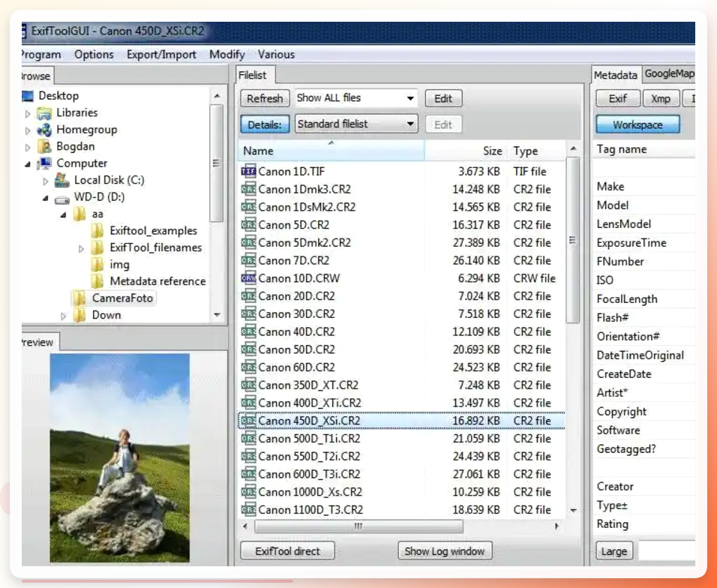
Task: Click Edit beside Show ALL files
Action: 443,98
